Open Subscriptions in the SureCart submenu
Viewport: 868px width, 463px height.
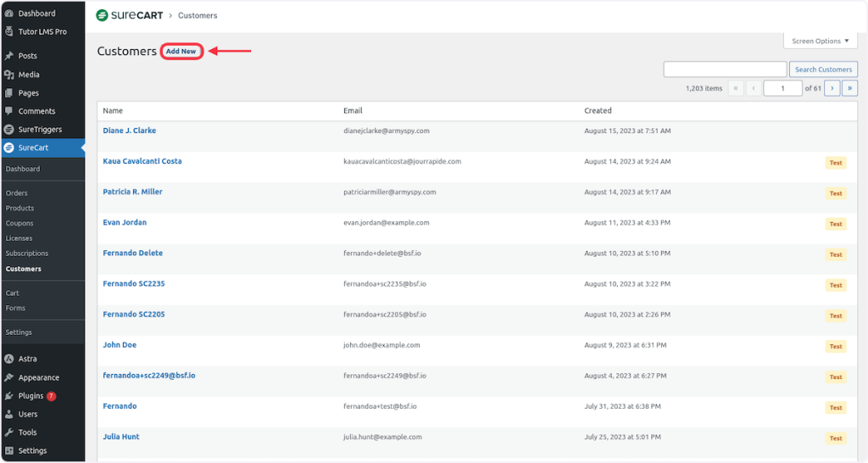pyautogui.click(x=27, y=254)
